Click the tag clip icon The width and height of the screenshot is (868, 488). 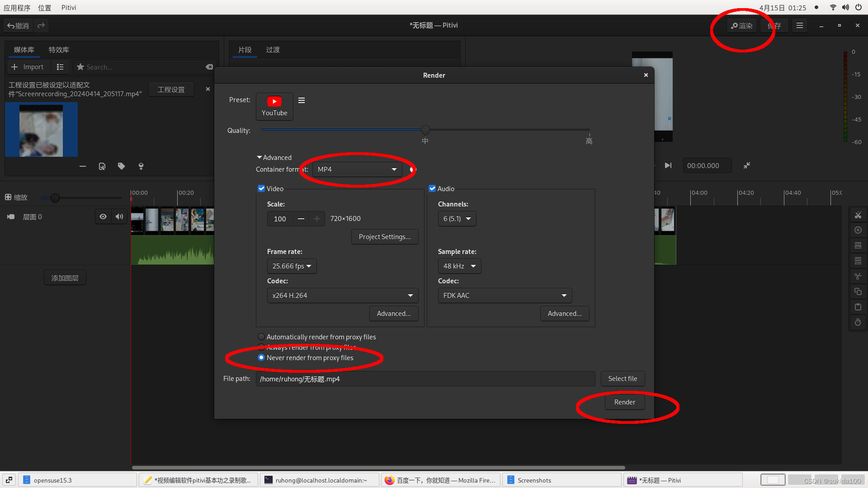click(121, 166)
